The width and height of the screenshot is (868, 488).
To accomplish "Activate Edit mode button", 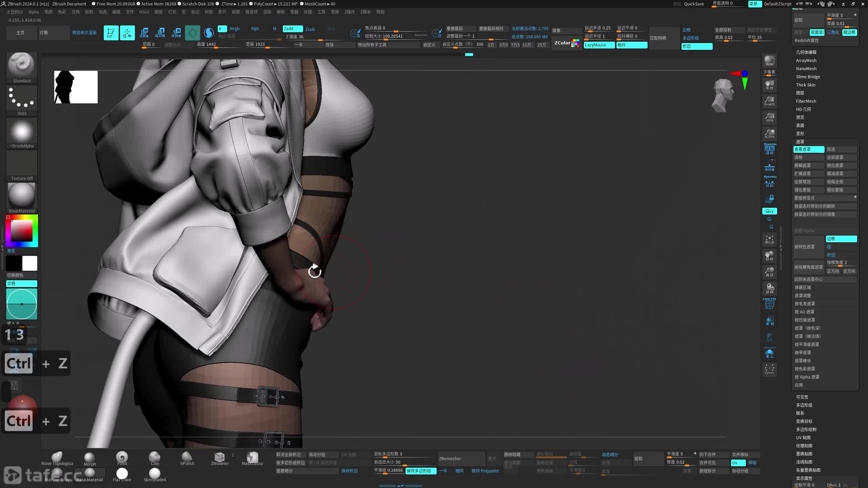I will (x=111, y=33).
